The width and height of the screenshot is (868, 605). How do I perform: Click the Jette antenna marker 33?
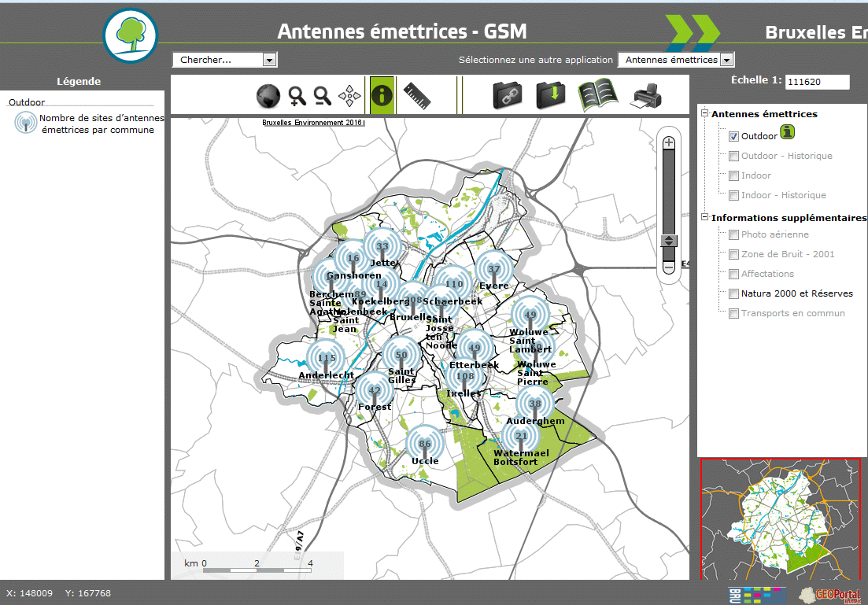coord(382,246)
